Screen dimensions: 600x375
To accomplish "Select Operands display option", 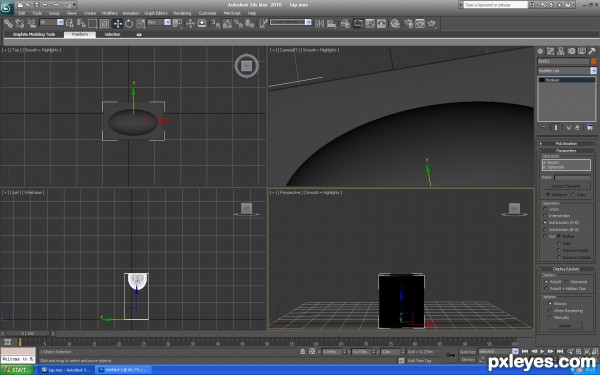I will pyautogui.click(x=576, y=282).
